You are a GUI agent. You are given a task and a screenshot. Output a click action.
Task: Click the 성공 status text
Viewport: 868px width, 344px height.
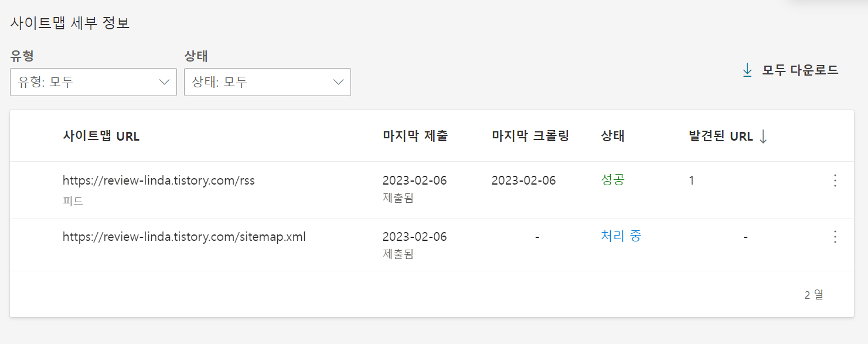(x=613, y=180)
